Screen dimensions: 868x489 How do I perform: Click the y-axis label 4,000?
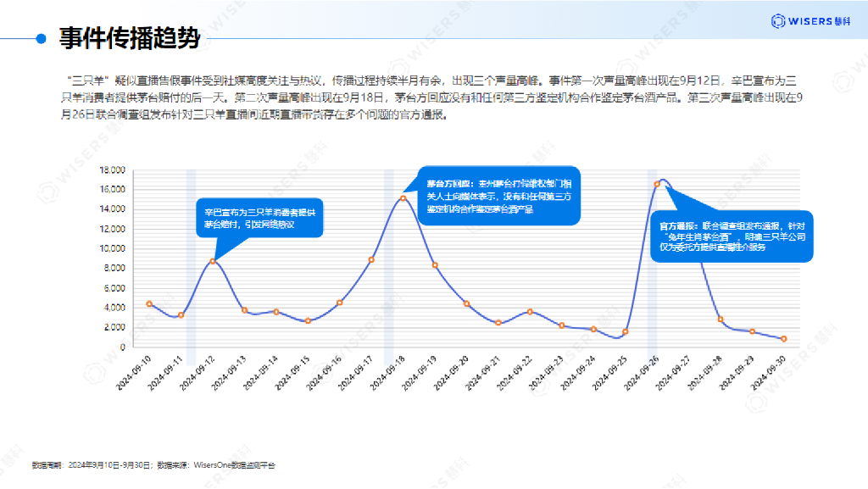point(114,308)
